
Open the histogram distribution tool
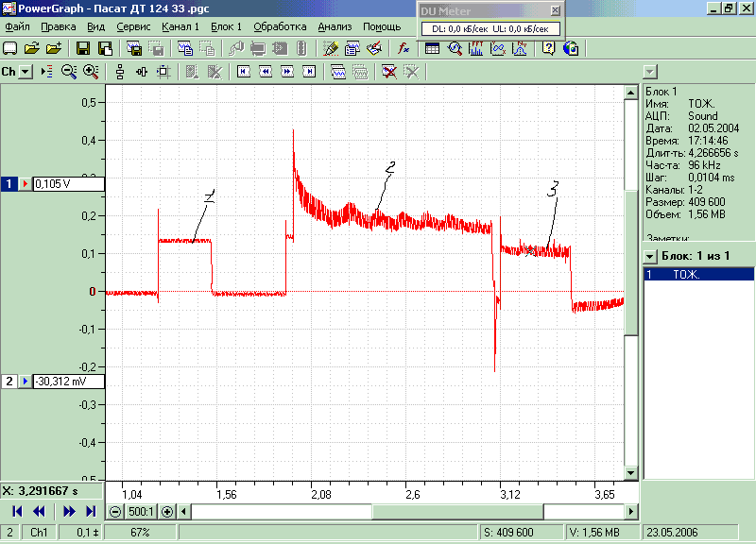click(520, 48)
